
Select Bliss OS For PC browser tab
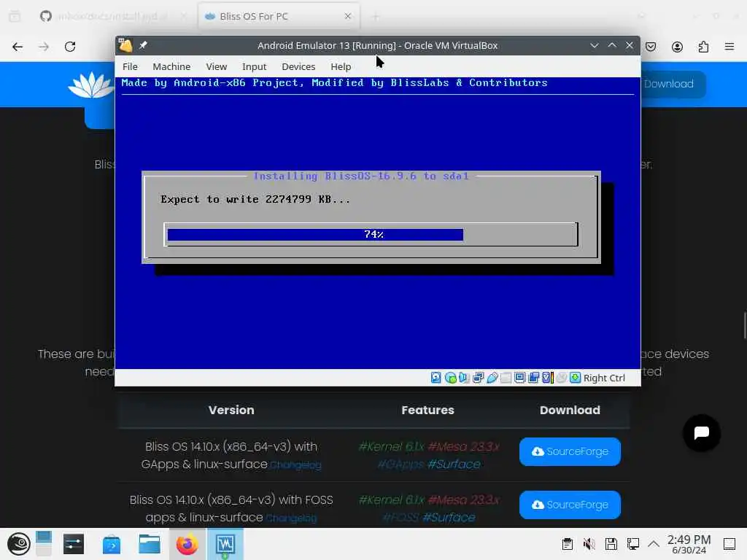click(x=279, y=16)
